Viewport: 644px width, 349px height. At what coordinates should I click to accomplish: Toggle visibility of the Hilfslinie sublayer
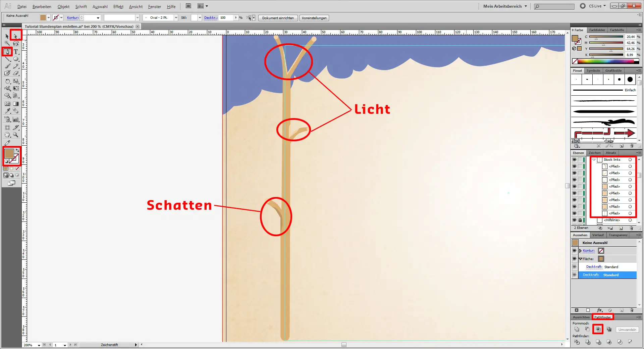[x=574, y=220]
